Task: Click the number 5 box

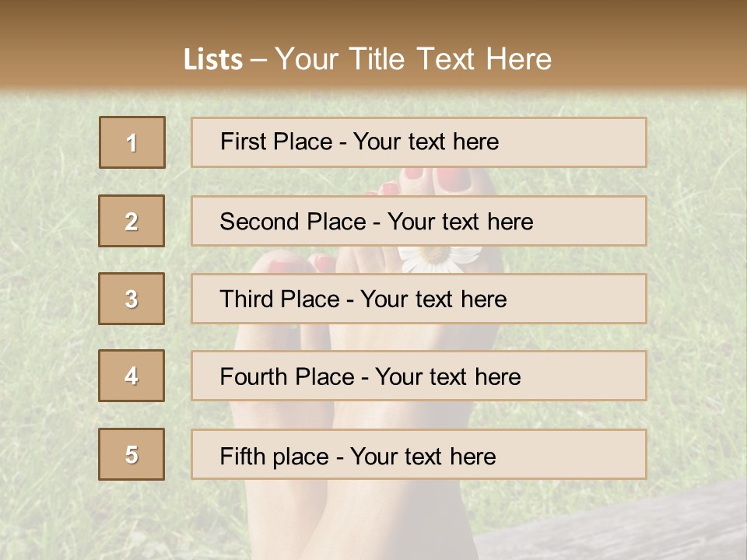Action: point(132,454)
